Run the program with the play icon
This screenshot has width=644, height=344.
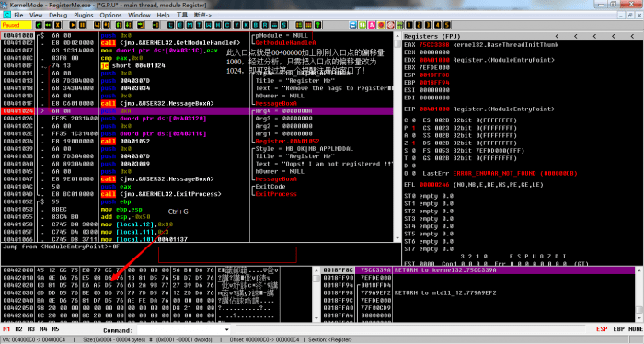coord(73,25)
